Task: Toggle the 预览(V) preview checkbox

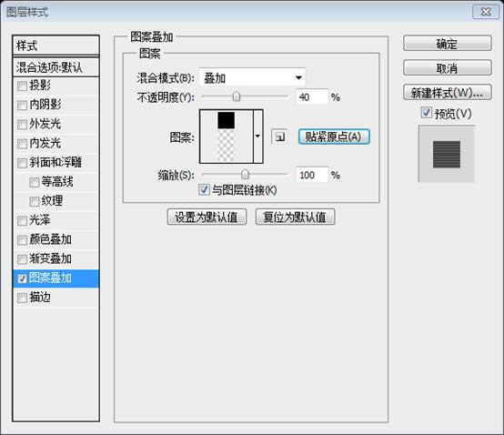Action: click(x=426, y=113)
